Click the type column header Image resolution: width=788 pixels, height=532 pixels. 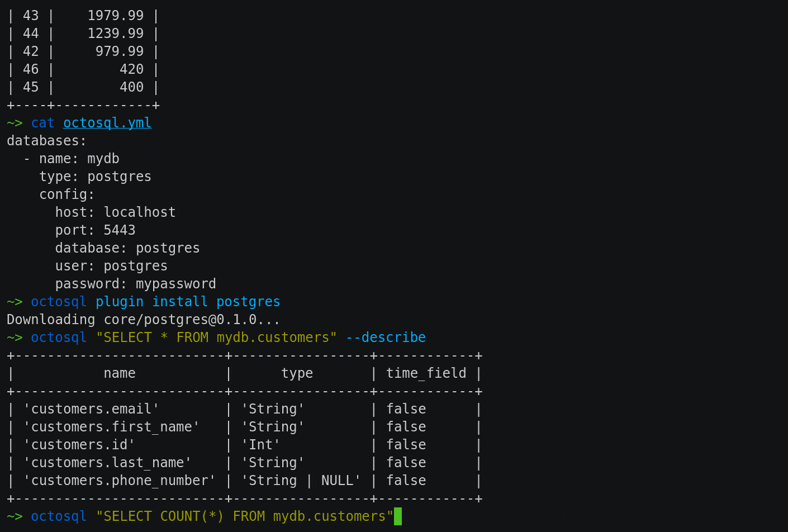pos(297,373)
